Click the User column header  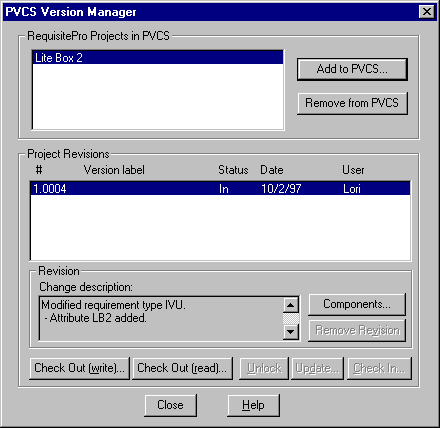click(353, 170)
